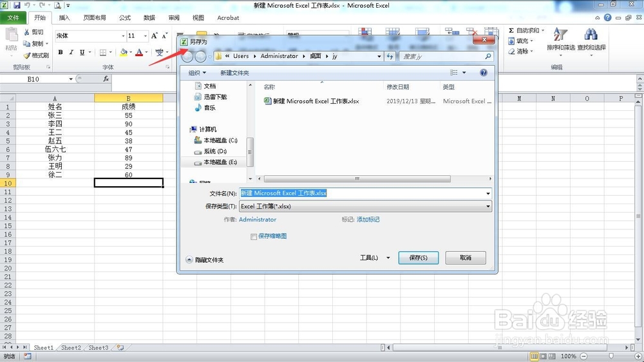This screenshot has height=362, width=644.
Task: Open the font size dropdown showing 11
Action: (145, 35)
